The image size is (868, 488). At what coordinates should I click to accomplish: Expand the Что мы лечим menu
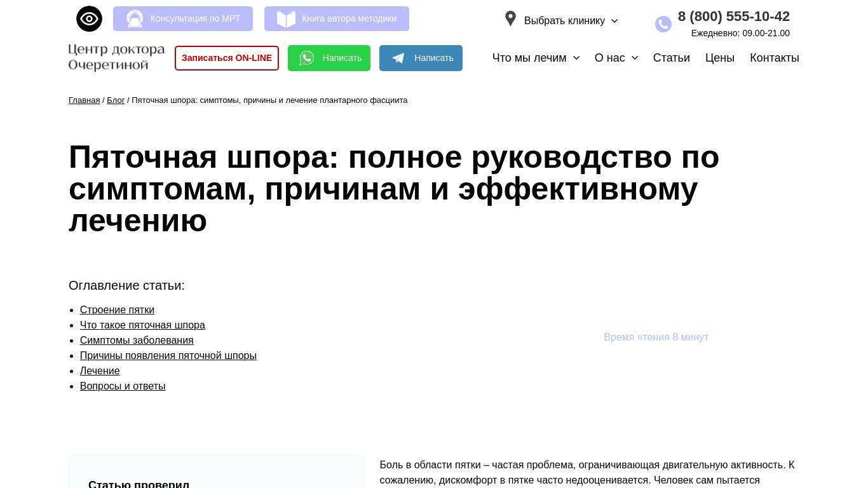pos(536,58)
